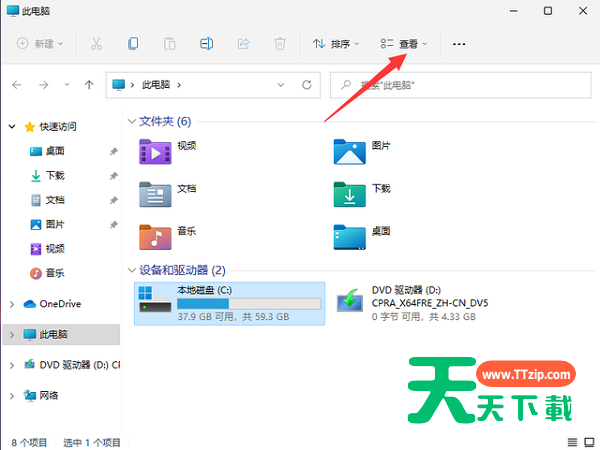Click the Copy icon in toolbar
This screenshot has width=600, height=450.
click(x=133, y=44)
